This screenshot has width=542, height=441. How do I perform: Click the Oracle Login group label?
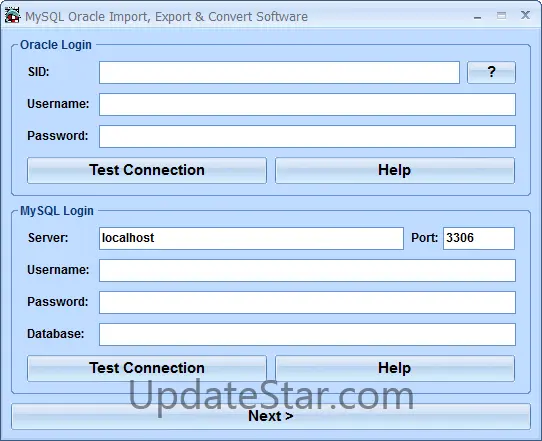click(x=56, y=45)
